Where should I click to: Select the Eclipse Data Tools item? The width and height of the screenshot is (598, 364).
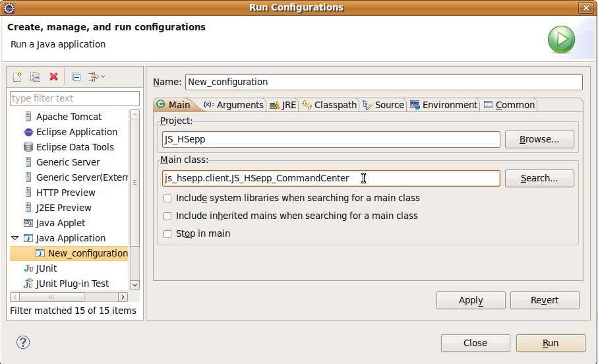point(75,147)
